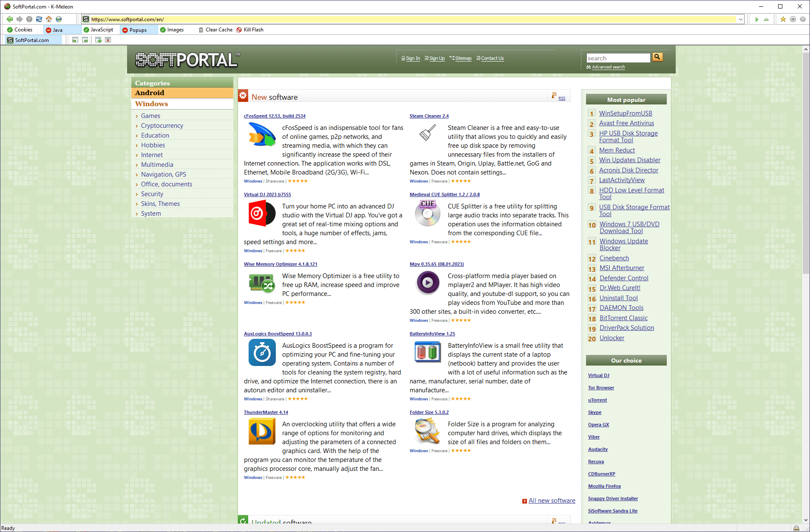Click the Folder Size magnifier icon
The image size is (810, 532).
427,431
